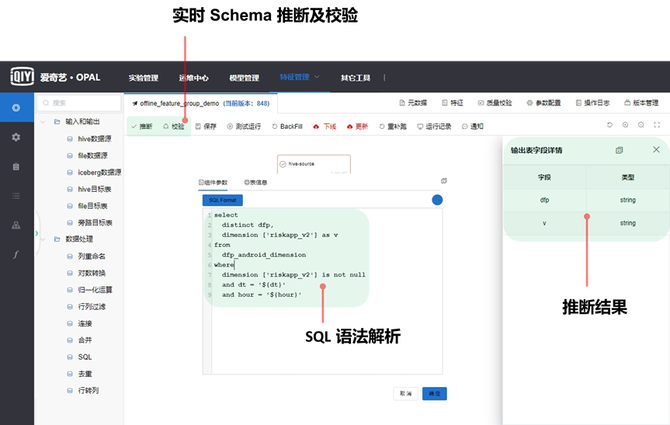Switch to the 表信息 tab
670x425 pixels.
256,183
